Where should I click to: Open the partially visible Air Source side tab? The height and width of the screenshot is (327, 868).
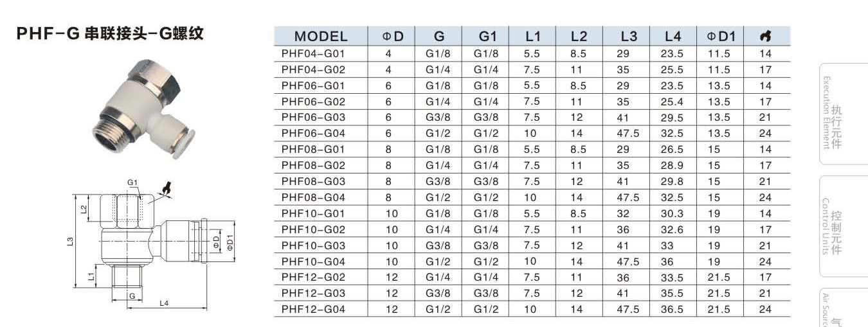point(835,312)
